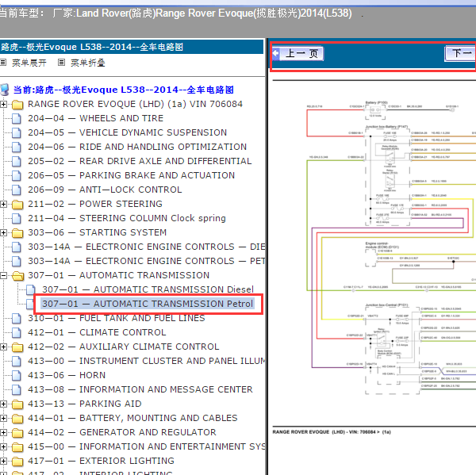Click folder icon of RANGE ROVER EVOQUE (LHD)
This screenshot has height=475, width=476.
[x=17, y=105]
